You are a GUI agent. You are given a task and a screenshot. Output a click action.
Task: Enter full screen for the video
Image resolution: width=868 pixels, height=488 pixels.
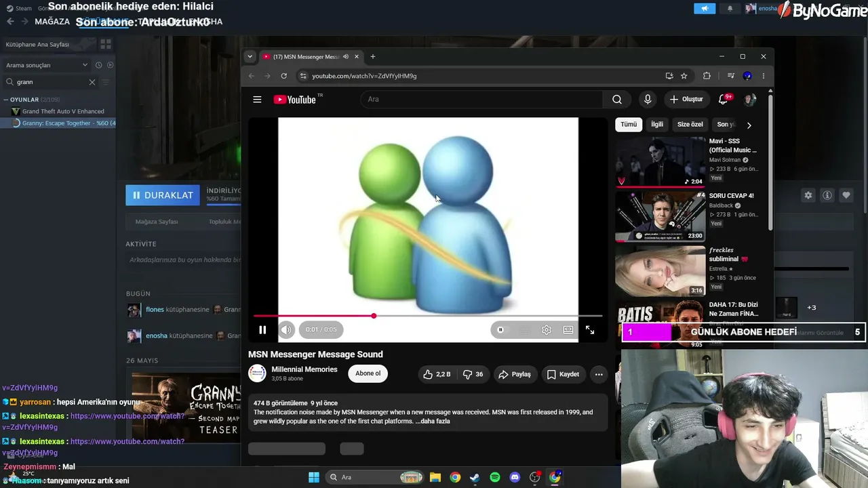tap(590, 330)
